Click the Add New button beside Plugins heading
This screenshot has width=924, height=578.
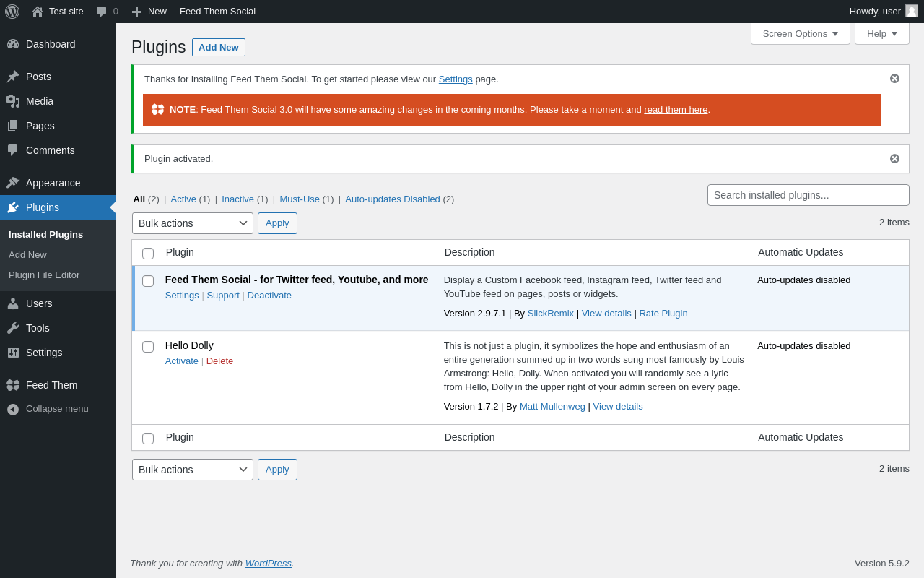[219, 47]
